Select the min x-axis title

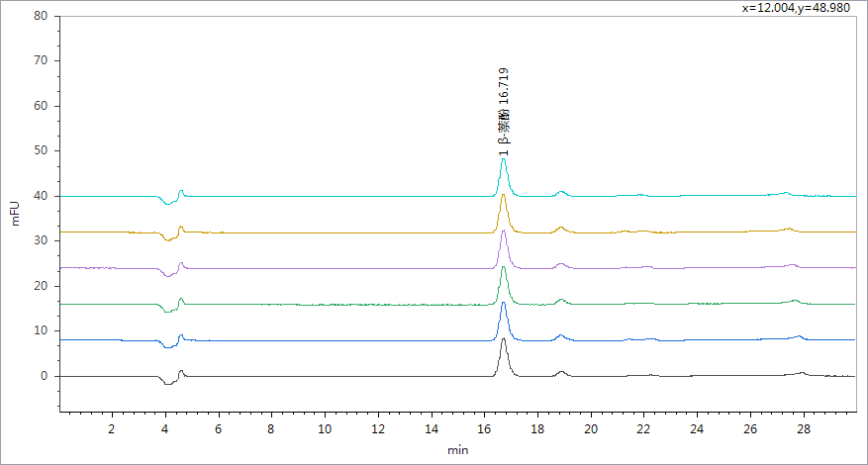click(x=458, y=450)
